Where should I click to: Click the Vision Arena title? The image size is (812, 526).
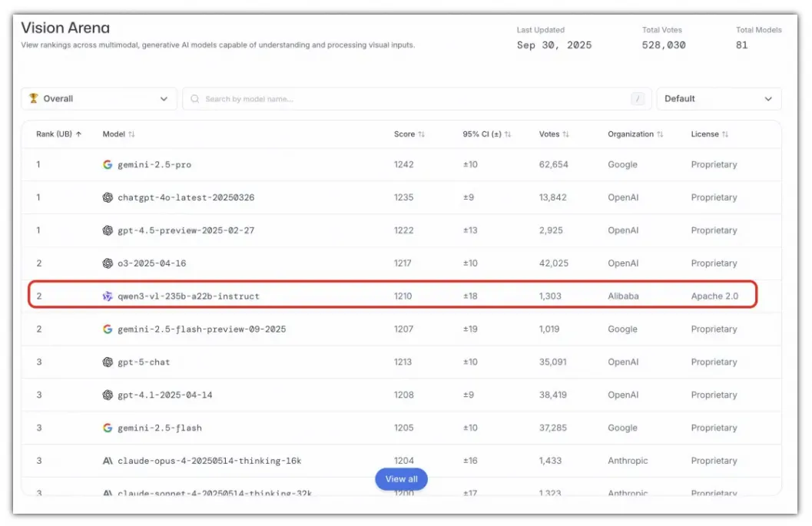tap(65, 28)
